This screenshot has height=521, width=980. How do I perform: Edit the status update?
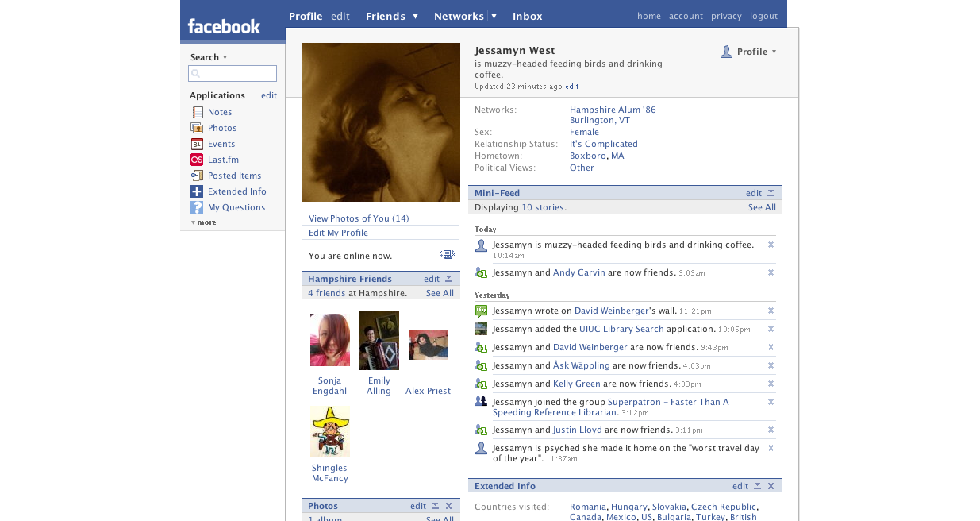tap(572, 87)
